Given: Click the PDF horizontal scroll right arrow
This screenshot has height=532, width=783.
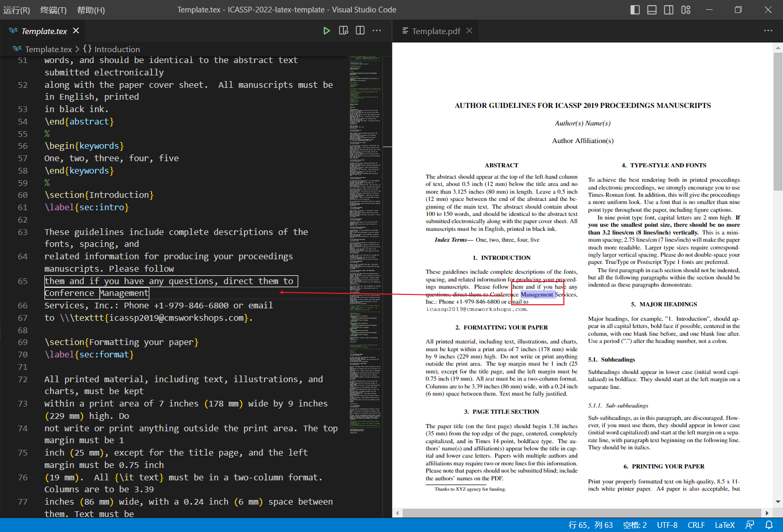Looking at the screenshot, I should click(x=767, y=513).
